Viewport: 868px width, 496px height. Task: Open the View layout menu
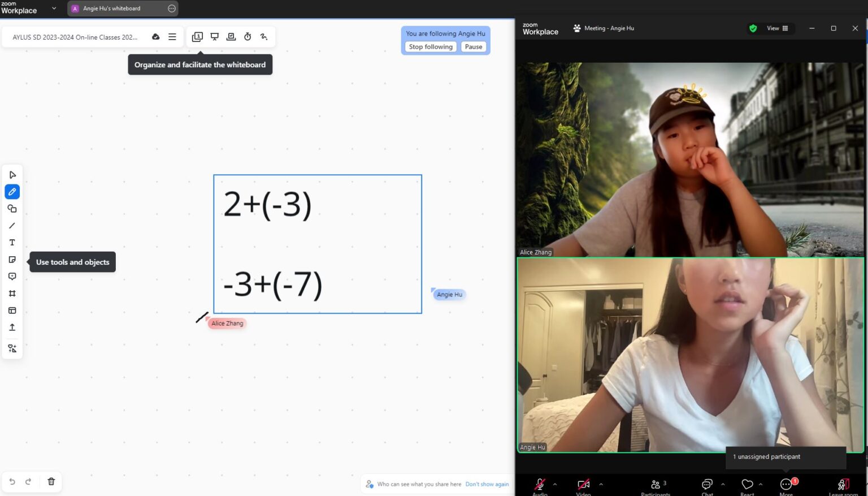point(777,28)
